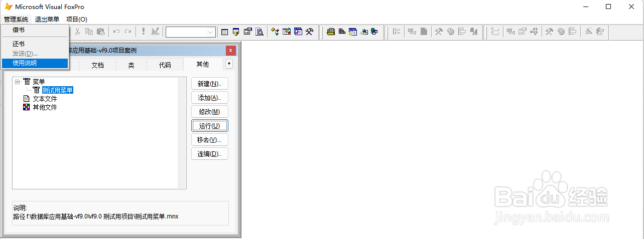The height and width of the screenshot is (239, 644).
Task: Click the disabled 发送(D)... menu entry
Action: click(35, 54)
